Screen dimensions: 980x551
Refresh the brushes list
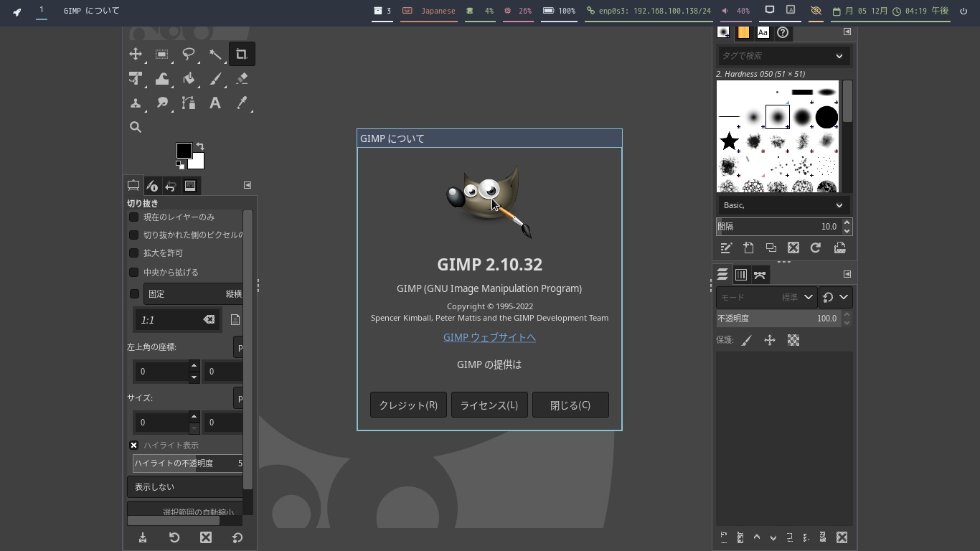pyautogui.click(x=816, y=248)
